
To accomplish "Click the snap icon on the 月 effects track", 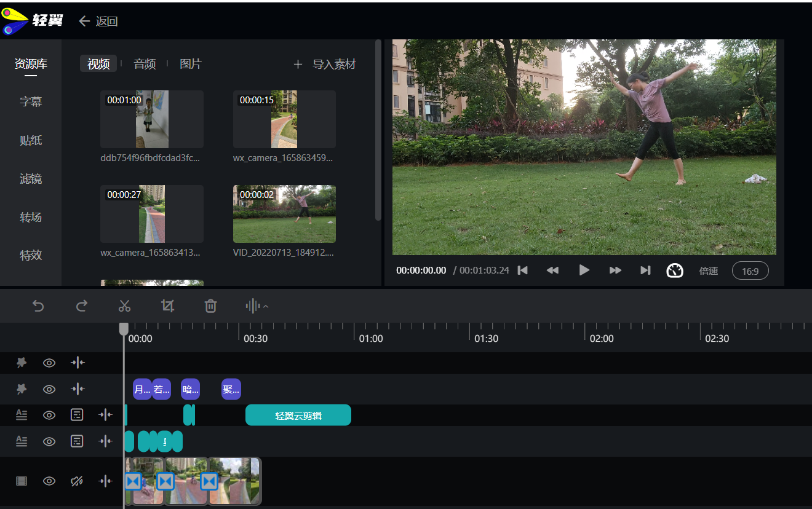I will click(78, 389).
